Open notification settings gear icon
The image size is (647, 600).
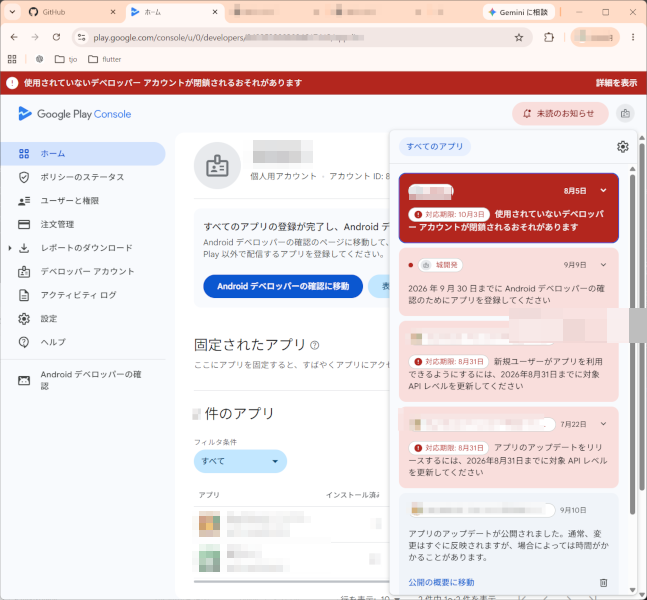click(622, 146)
